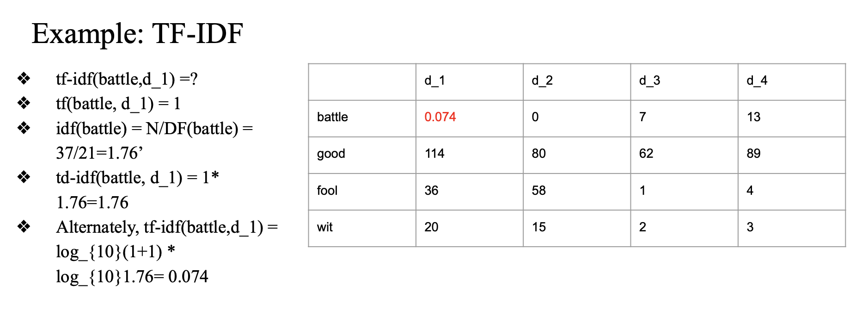This screenshot has width=868, height=335.
Task: Click the diamond bullet beside tf(battle, d_1) = 1
Action: 24,103
